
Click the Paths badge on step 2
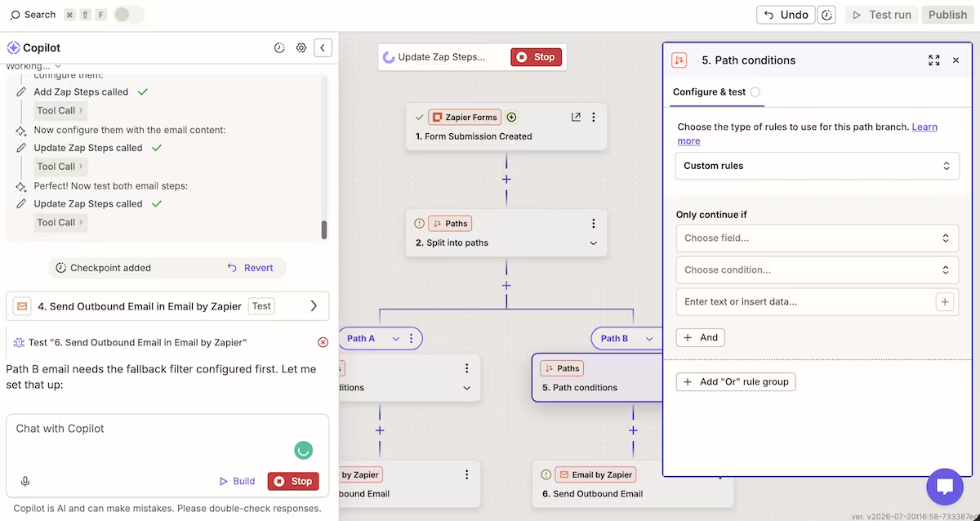coord(450,223)
